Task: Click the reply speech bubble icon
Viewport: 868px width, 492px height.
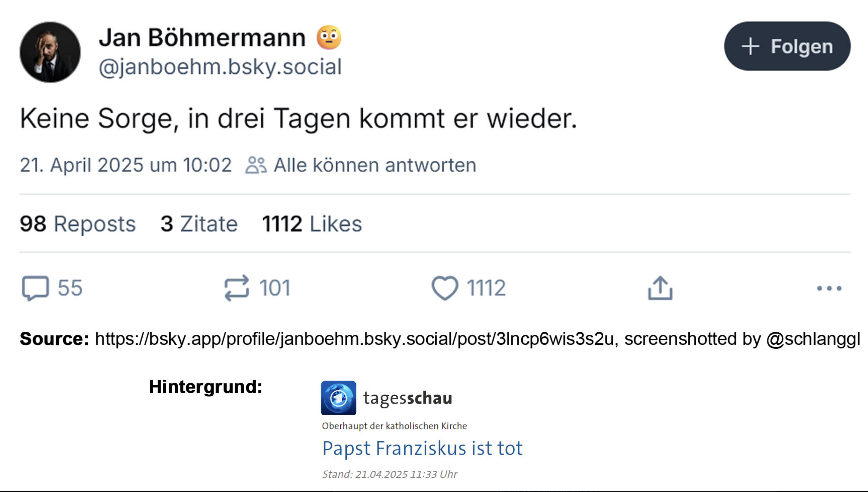Action: pos(35,288)
